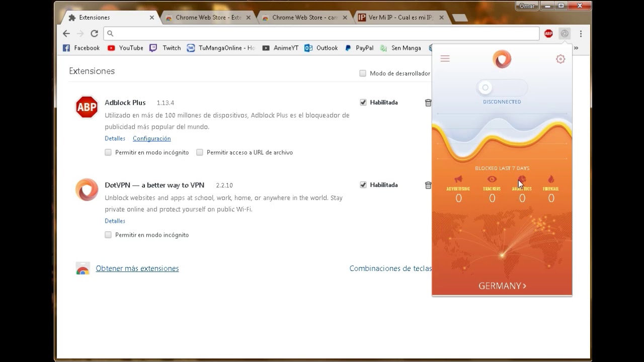
Task: Open the Facebook bookmark
Action: pyautogui.click(x=81, y=48)
